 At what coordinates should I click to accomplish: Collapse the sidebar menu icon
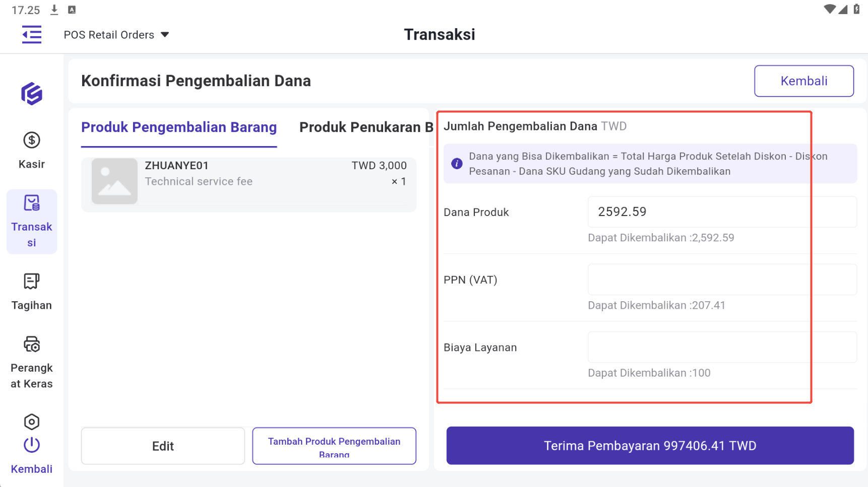(32, 35)
